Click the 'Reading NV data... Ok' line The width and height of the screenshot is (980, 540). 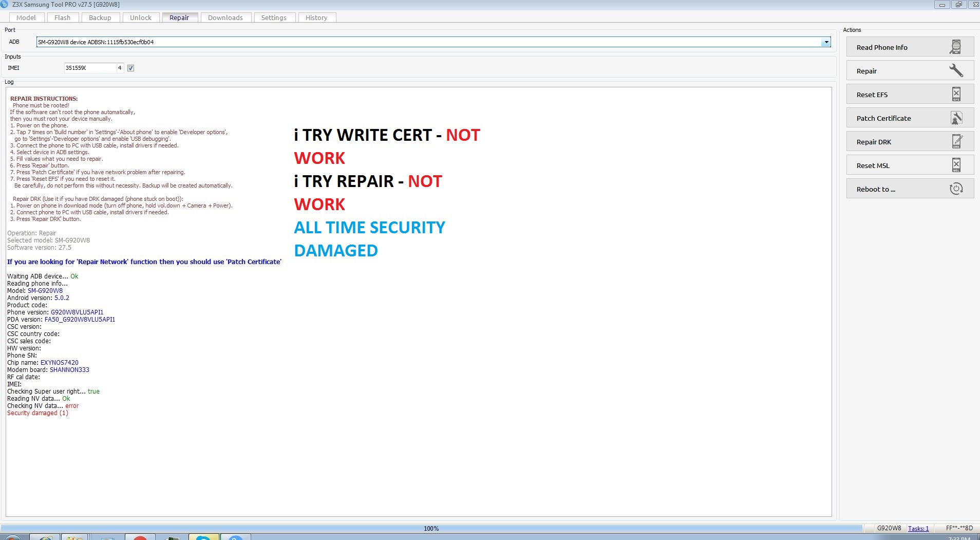[x=39, y=399]
